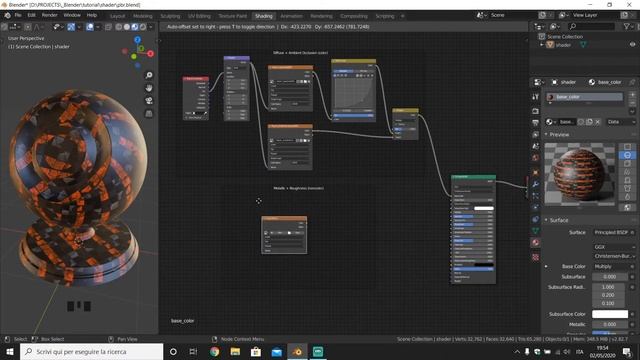Click the Subsurface 0.000 value slider
This screenshot has width=640, height=360.
[610, 277]
